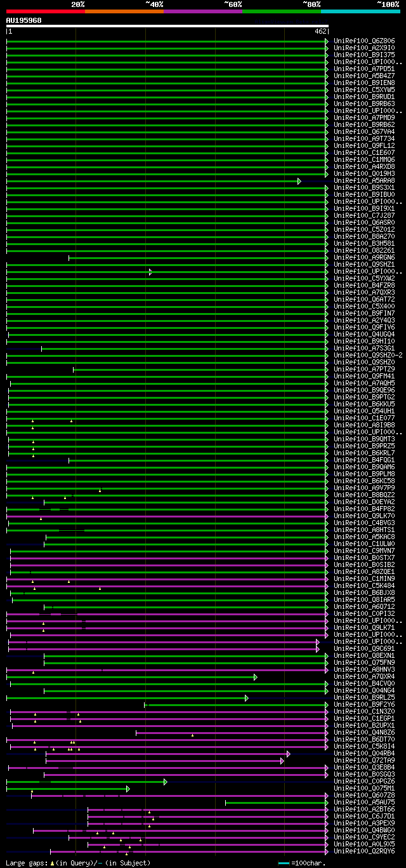Open hit UniRef100_A7PD51
This screenshot has width=406, height=868.
point(364,69)
